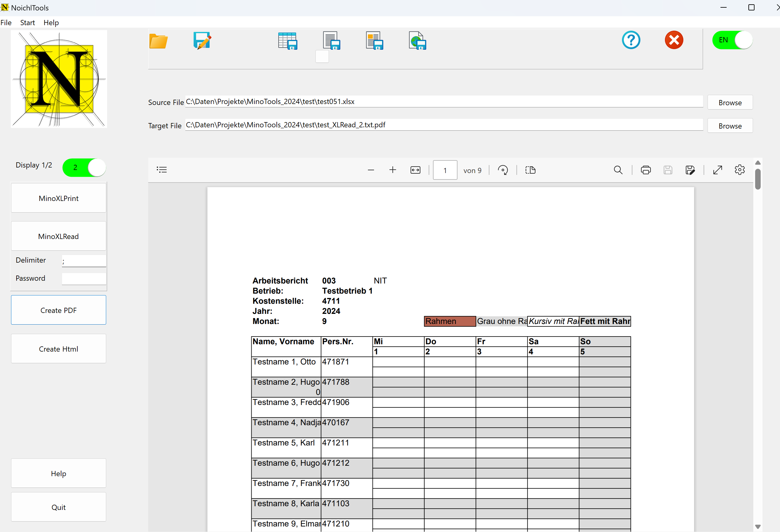Open the PDF viewer table of contents

[162, 170]
